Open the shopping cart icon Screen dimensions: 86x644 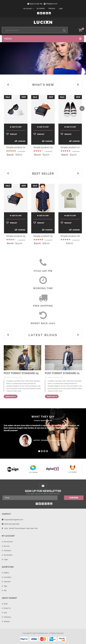(80, 30)
